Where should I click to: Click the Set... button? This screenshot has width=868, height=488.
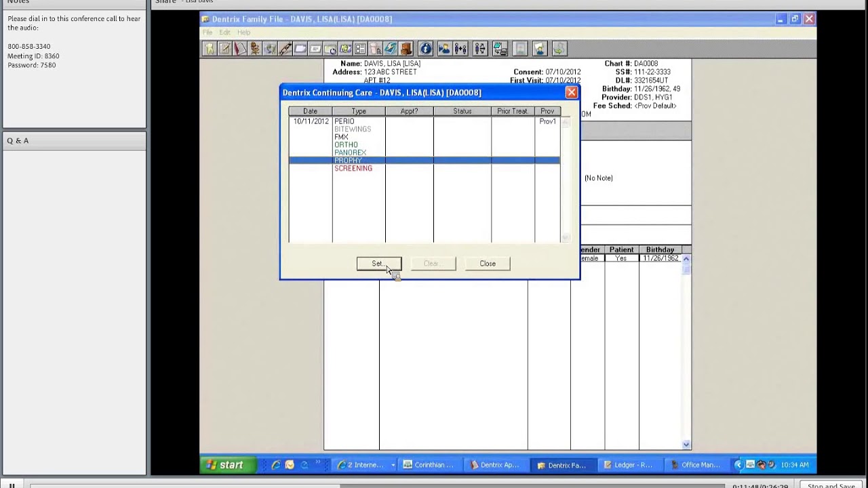379,264
